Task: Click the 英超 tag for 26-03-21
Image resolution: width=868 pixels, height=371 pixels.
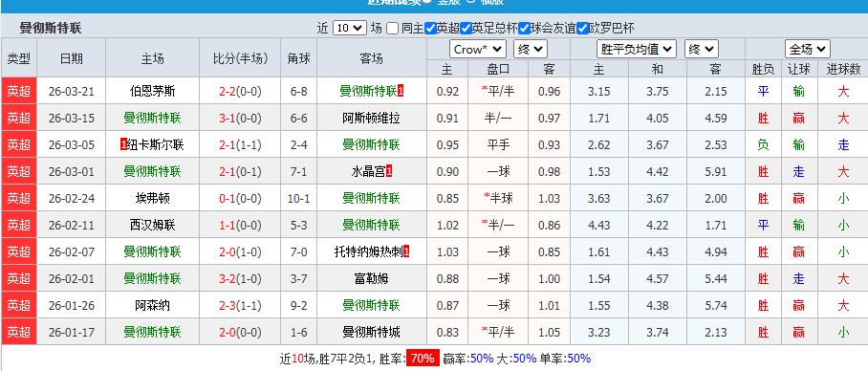Action: (x=19, y=92)
